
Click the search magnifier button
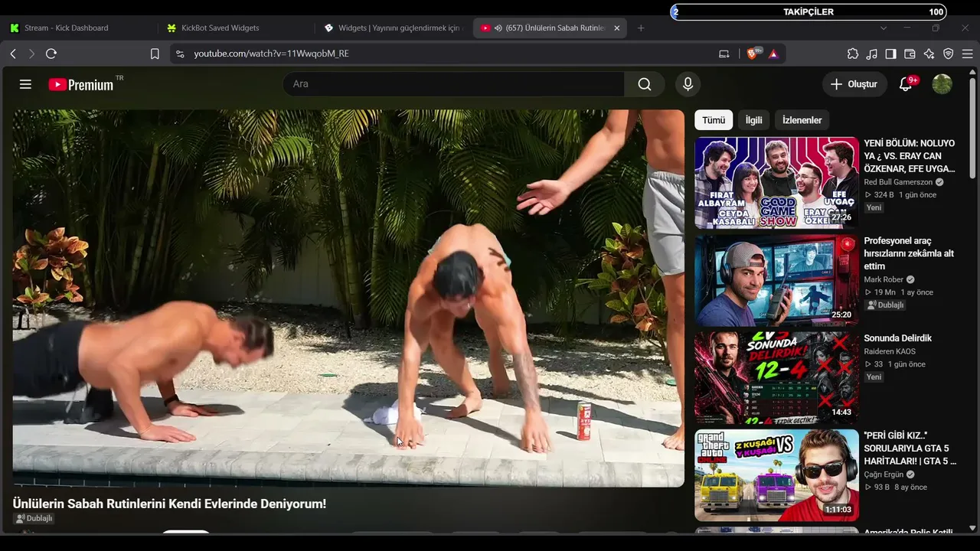click(x=645, y=84)
